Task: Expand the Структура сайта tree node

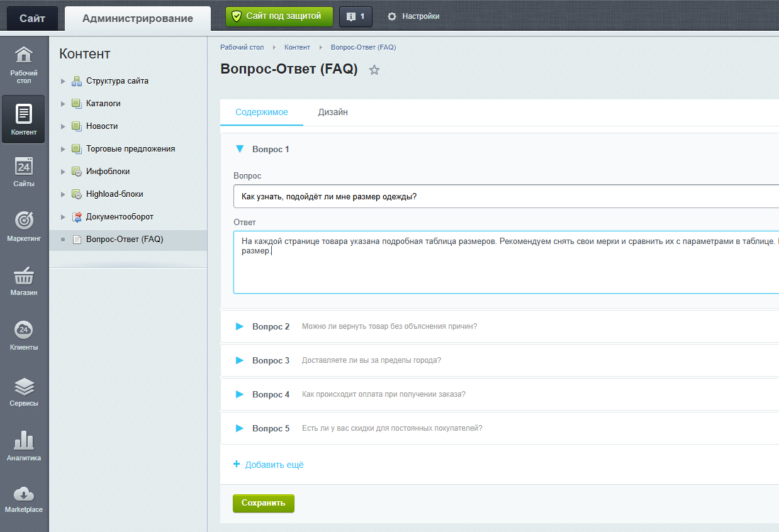Action: click(x=63, y=81)
